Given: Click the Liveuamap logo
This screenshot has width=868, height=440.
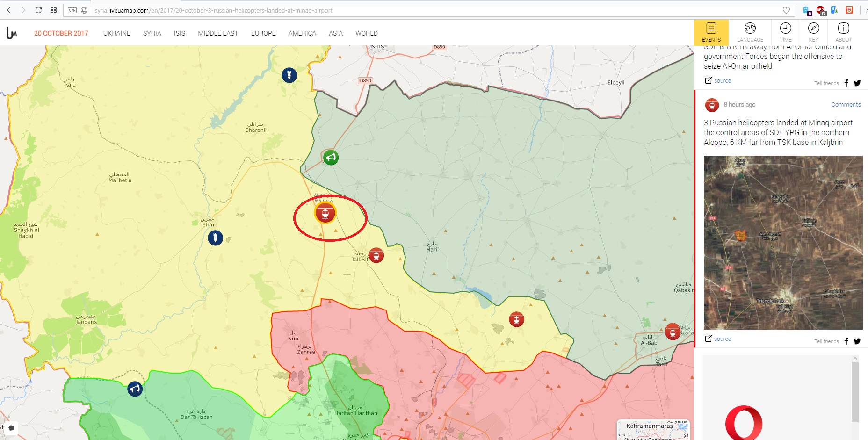Looking at the screenshot, I should click(x=12, y=33).
